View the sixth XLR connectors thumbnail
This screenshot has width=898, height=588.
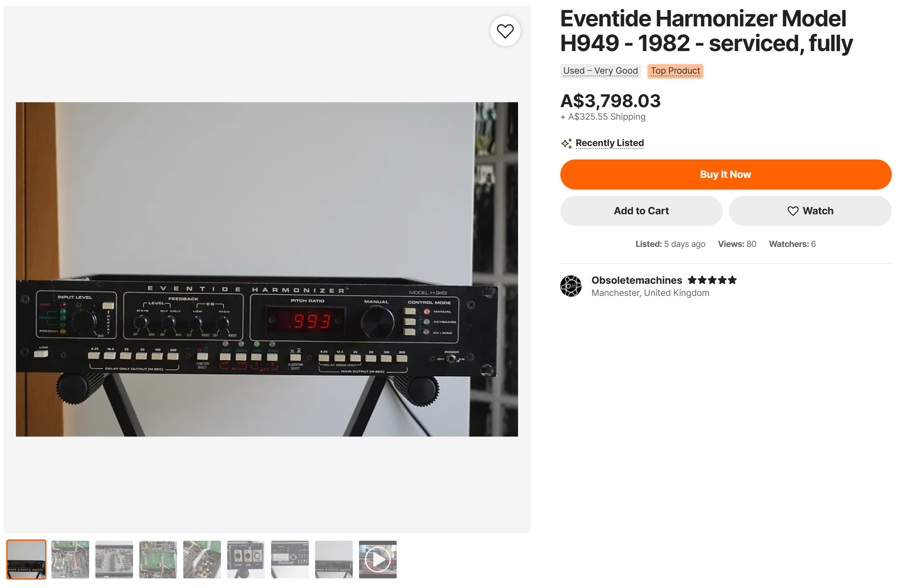click(x=246, y=560)
